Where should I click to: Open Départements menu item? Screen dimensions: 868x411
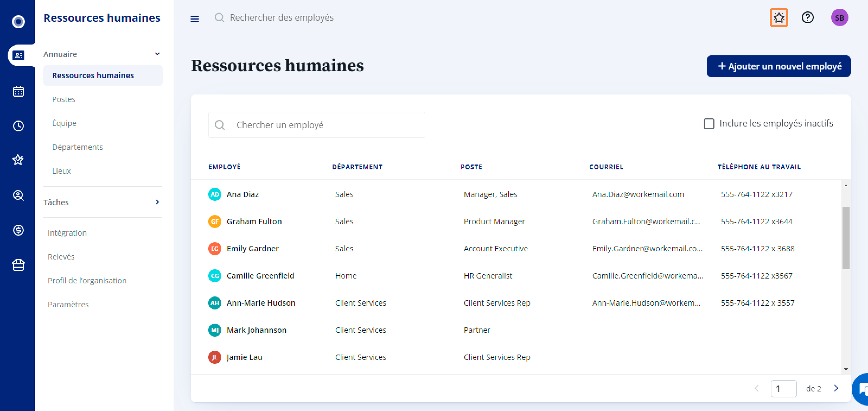78,147
